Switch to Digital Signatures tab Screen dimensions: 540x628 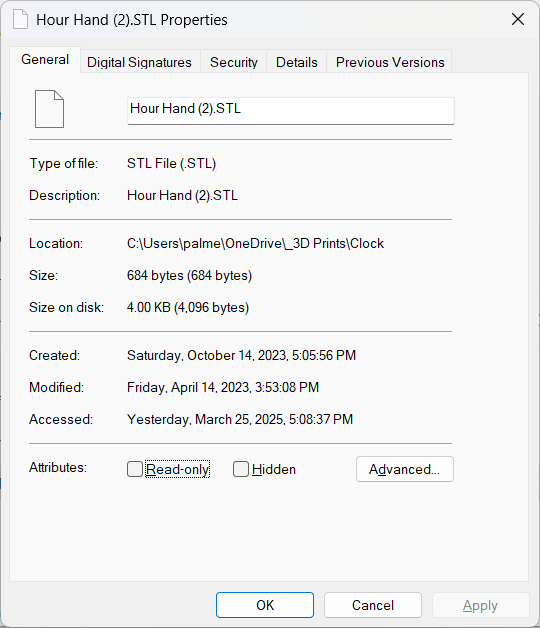(139, 62)
